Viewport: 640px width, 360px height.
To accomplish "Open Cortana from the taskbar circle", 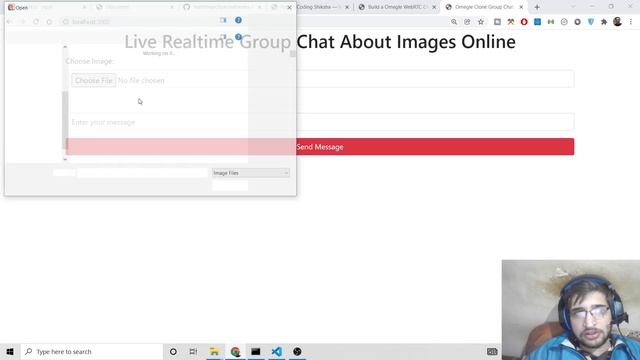I will pos(173,351).
